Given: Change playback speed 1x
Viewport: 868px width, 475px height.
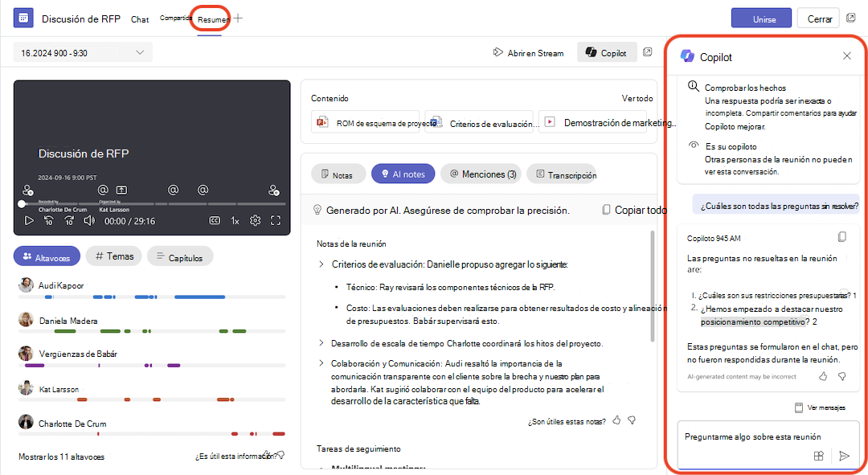Looking at the screenshot, I should point(235,221).
